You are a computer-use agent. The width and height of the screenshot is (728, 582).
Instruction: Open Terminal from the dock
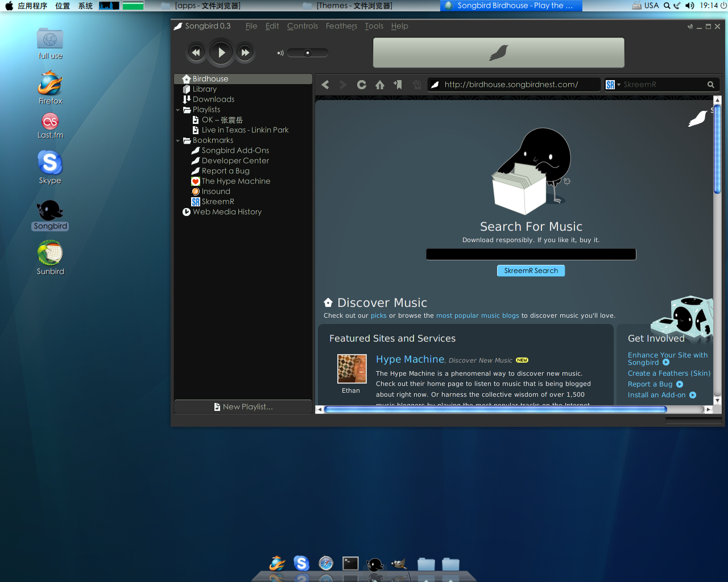(x=350, y=563)
